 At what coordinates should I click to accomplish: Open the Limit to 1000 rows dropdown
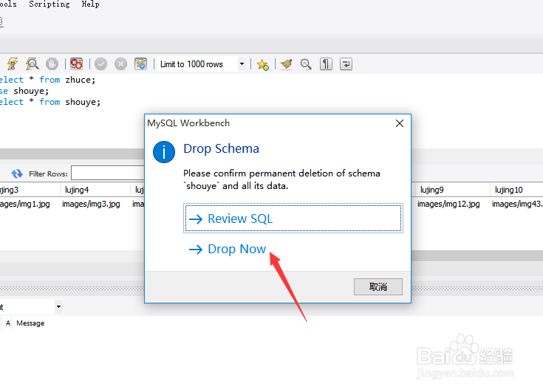pyautogui.click(x=242, y=64)
